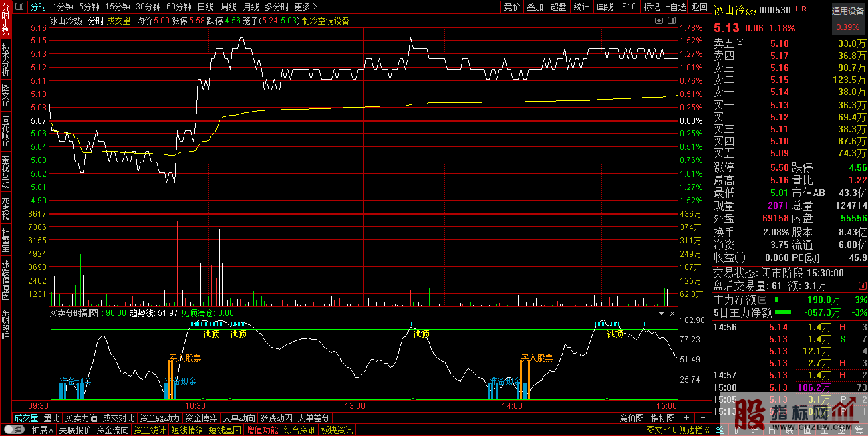The image size is (868, 436).
Task: Open the 画线 drawing tools
Action: tap(605, 7)
